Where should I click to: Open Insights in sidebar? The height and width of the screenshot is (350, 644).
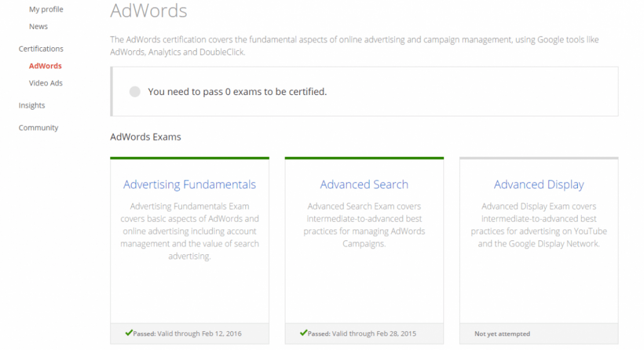(31, 105)
